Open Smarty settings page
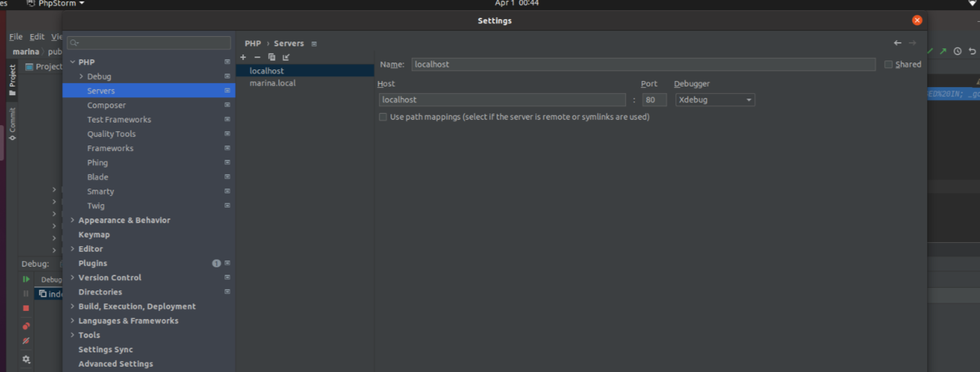Image resolution: width=980 pixels, height=372 pixels. coord(100,191)
